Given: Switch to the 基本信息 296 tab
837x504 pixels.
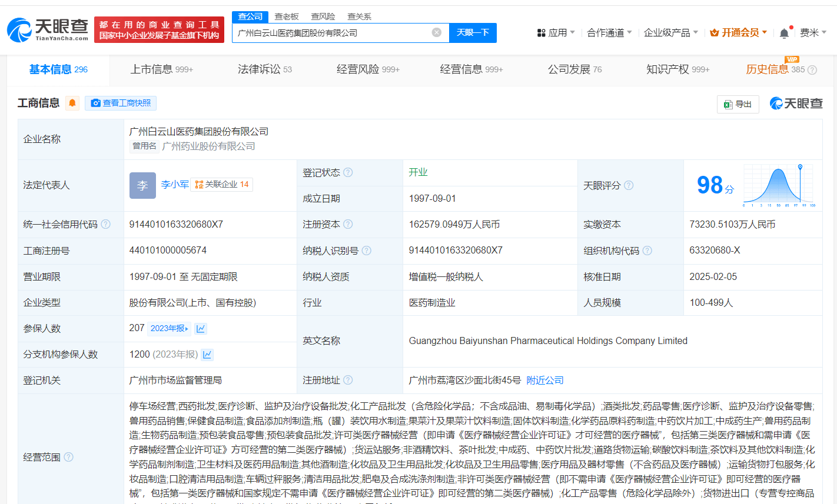Looking at the screenshot, I should [58, 69].
